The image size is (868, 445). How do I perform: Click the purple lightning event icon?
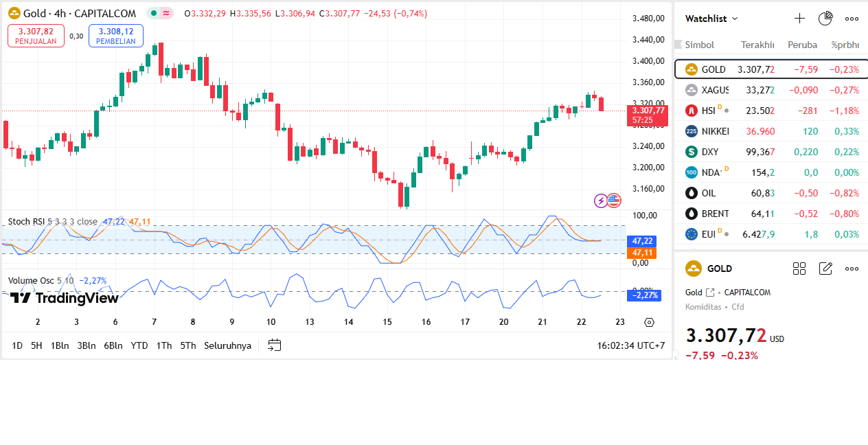pos(601,201)
